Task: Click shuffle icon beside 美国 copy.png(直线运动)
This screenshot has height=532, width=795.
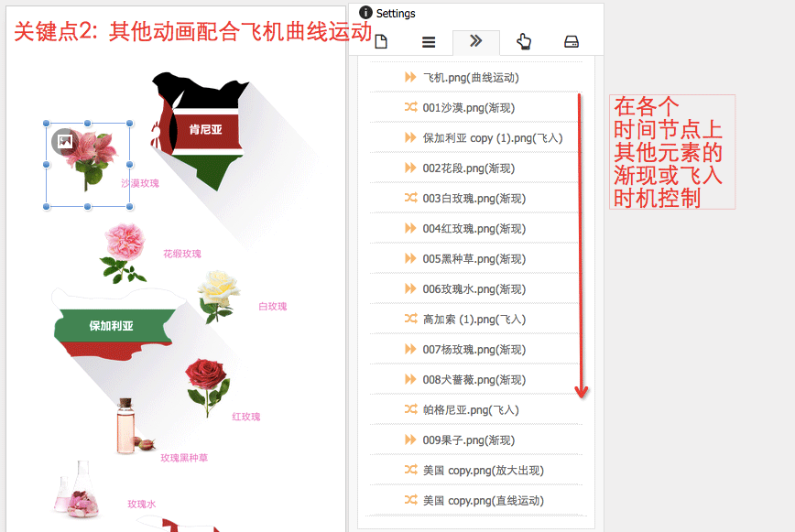Action: 410,500
